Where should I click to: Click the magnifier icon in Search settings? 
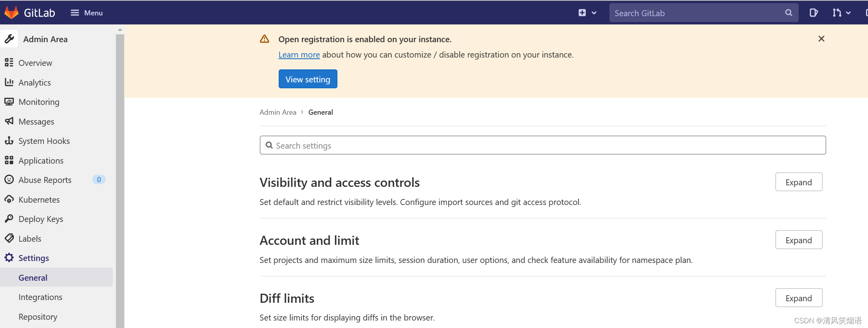(x=269, y=145)
